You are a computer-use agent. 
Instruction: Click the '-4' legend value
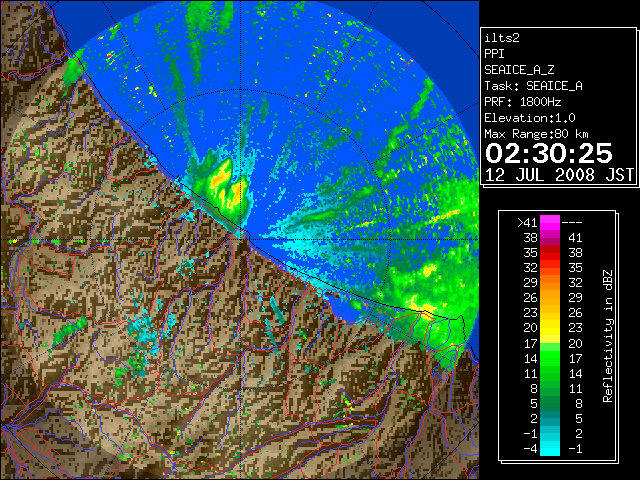[530, 449]
